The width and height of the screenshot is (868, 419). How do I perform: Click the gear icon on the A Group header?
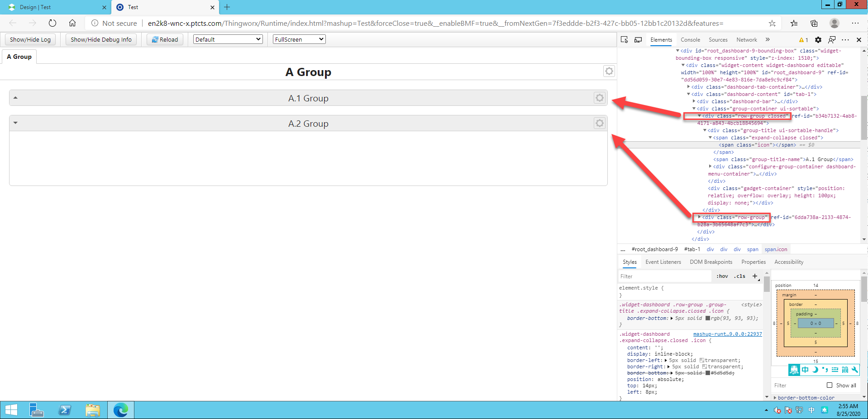609,71
